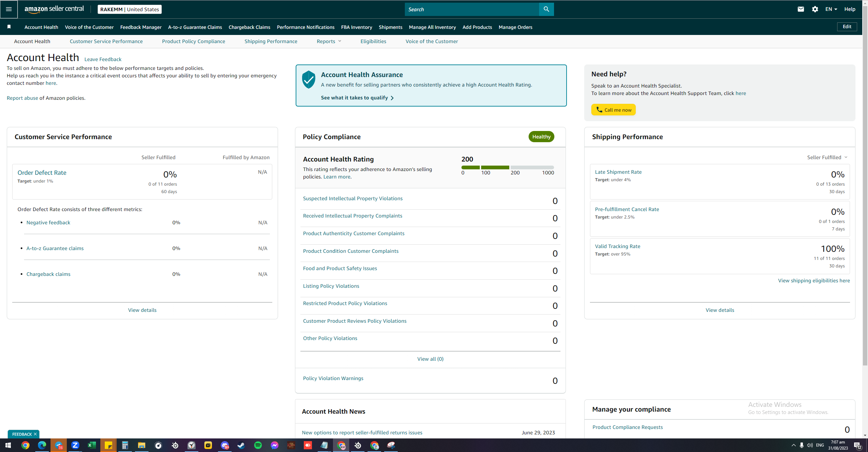Open Steam from the taskbar
868x452 pixels.
point(241,445)
